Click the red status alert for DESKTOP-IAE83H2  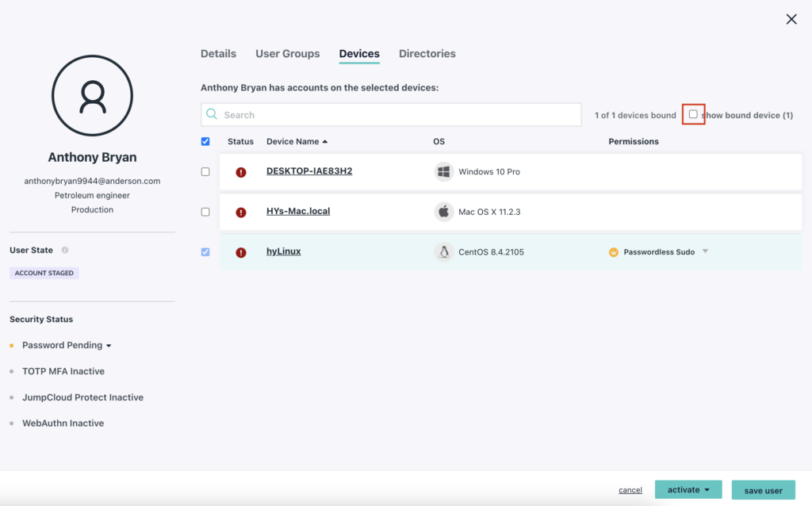pyautogui.click(x=241, y=172)
